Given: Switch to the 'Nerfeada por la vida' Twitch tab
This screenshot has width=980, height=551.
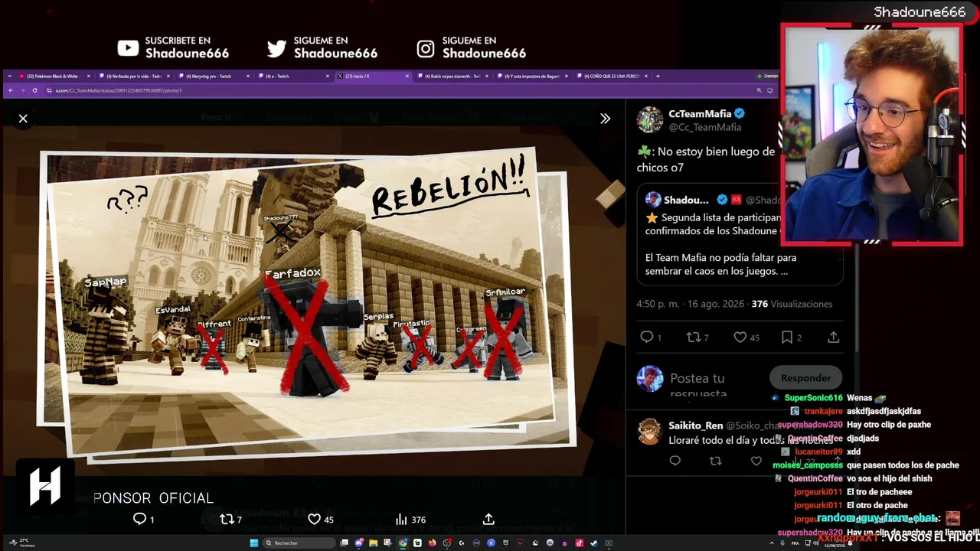Looking at the screenshot, I should point(133,77).
